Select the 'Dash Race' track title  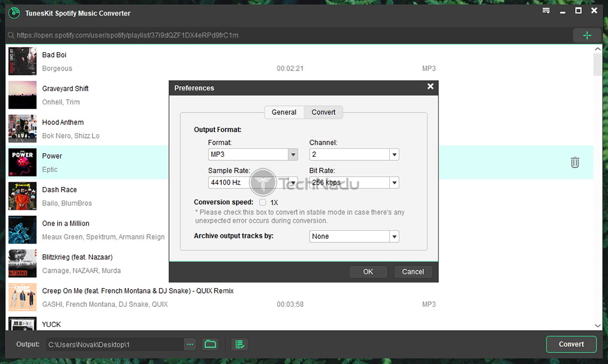point(60,190)
